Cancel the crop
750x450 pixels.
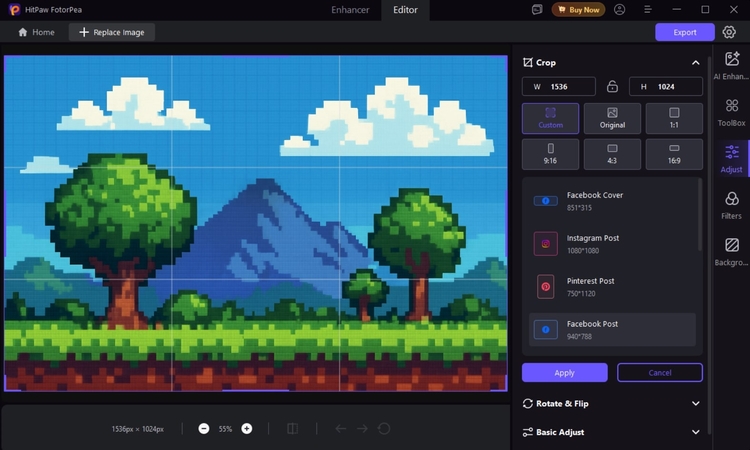(x=660, y=373)
